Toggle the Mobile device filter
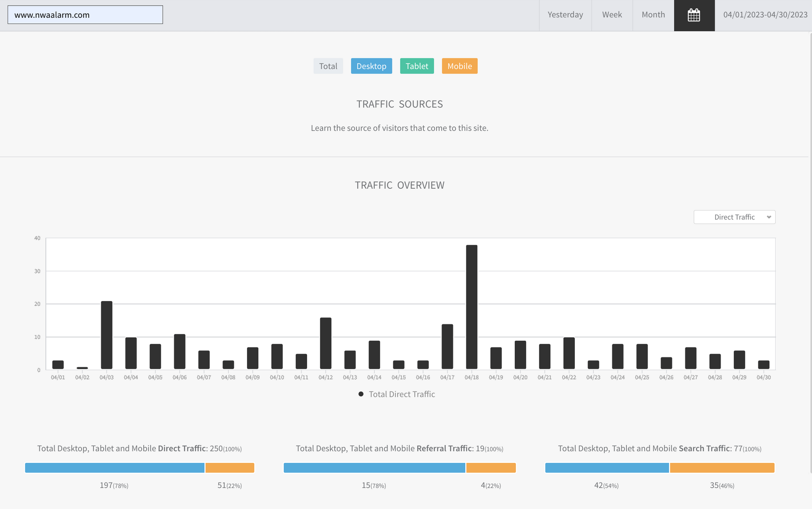Viewport: 812px width, 509px height. click(x=459, y=66)
